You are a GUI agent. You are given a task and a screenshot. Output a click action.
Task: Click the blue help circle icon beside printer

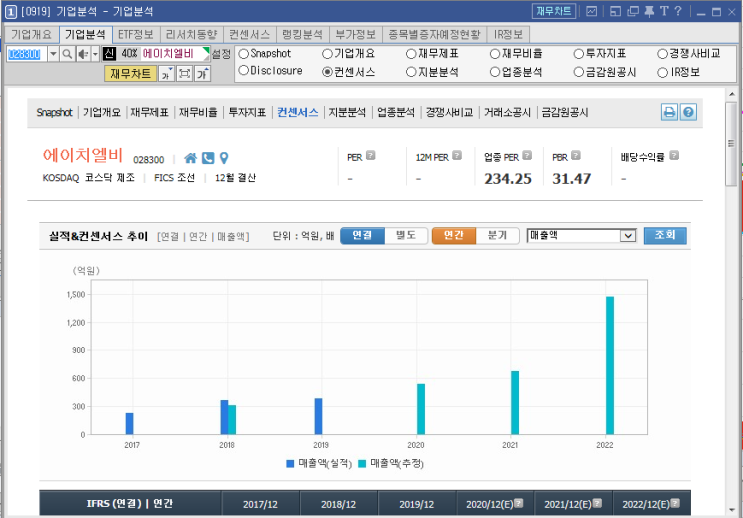688,112
